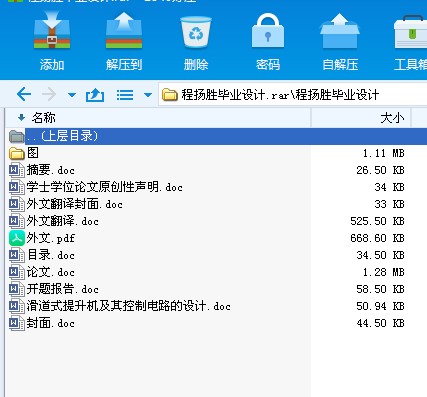Select 论文.doc file
The image size is (427, 397).
(51, 272)
